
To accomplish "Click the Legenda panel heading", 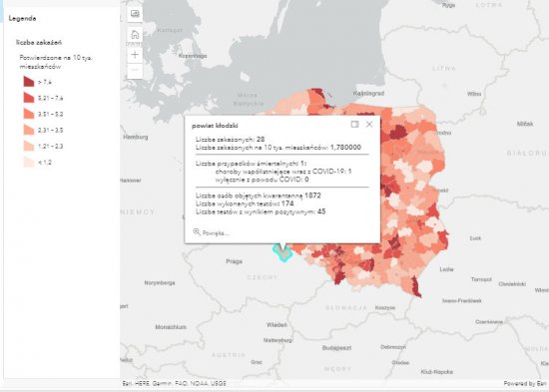I will (22, 19).
